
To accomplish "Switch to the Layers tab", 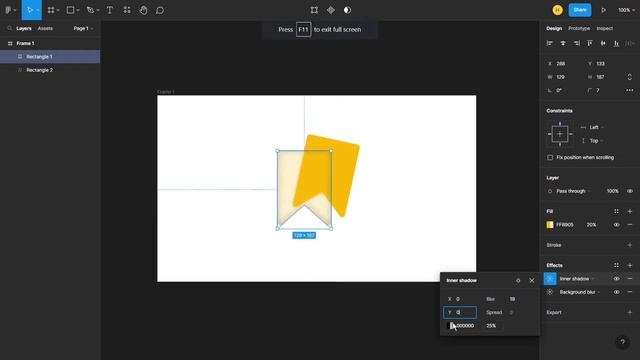I will click(x=24, y=29).
